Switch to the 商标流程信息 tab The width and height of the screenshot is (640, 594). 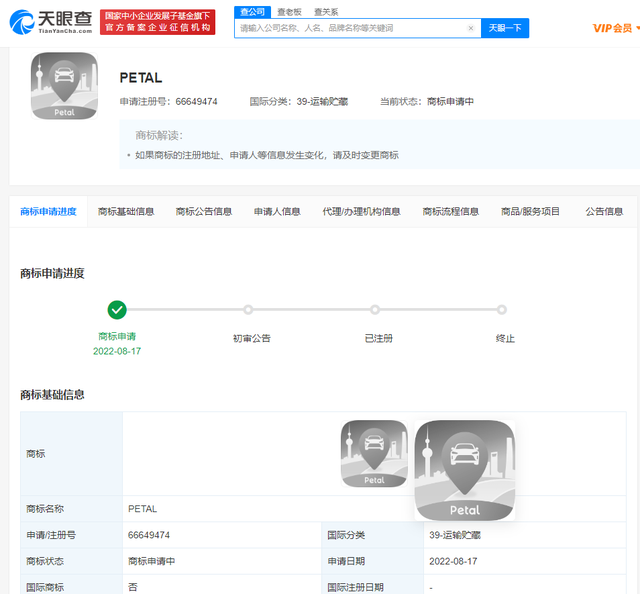451,211
